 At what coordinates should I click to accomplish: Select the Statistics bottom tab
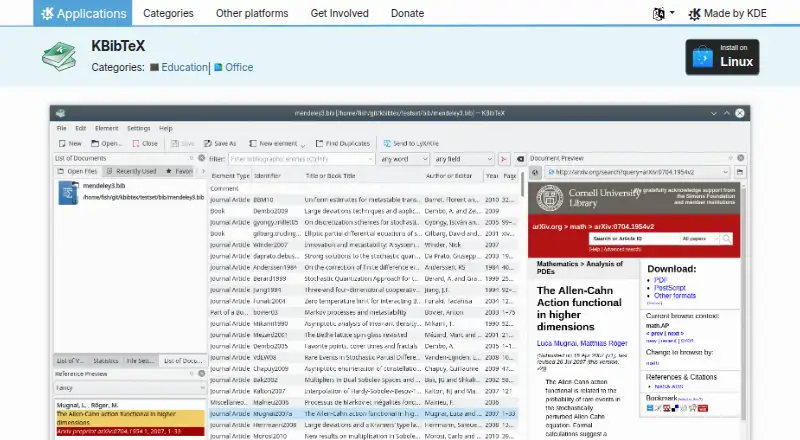[106, 361]
